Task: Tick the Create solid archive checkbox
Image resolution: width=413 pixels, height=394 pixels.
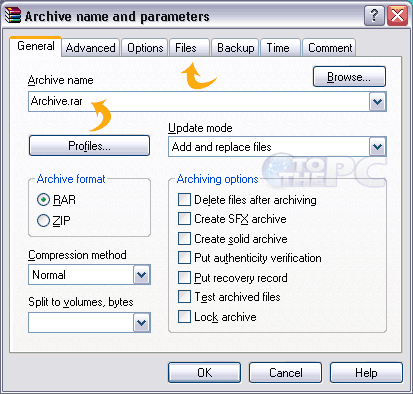Action: coord(184,239)
